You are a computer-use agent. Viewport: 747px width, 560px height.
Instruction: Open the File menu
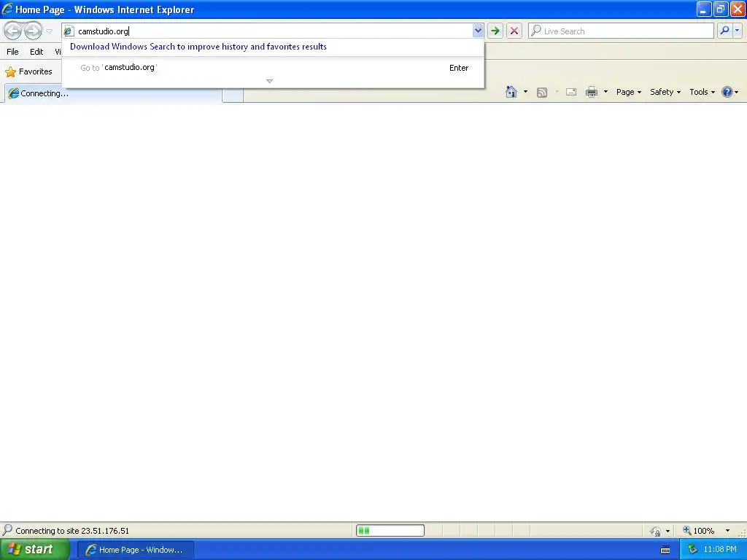click(x=13, y=52)
